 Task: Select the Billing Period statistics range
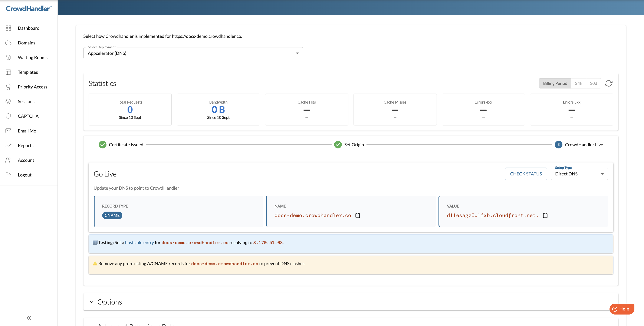555,83
